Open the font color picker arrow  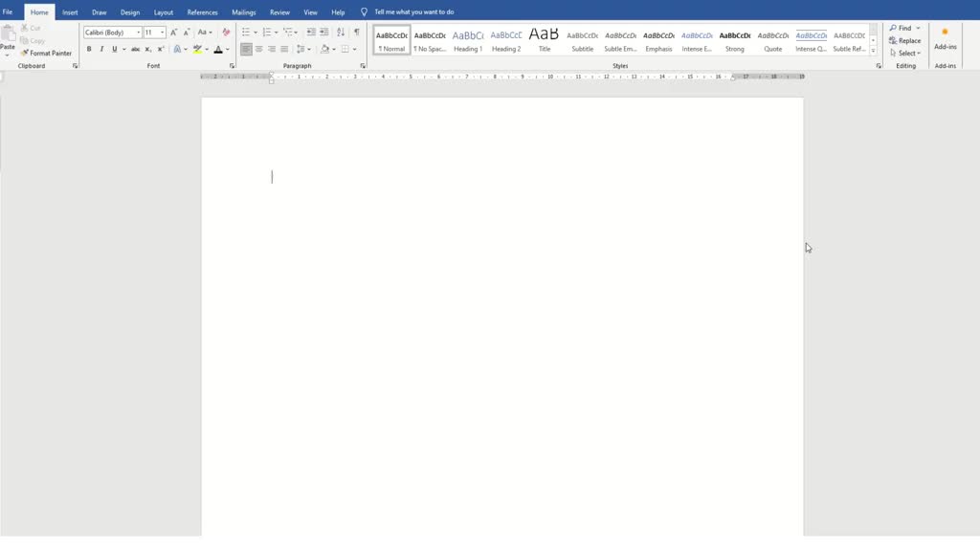coord(228,49)
